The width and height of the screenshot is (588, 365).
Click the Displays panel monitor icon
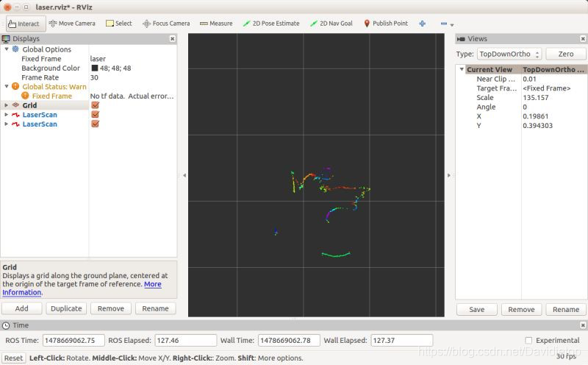tap(6, 39)
